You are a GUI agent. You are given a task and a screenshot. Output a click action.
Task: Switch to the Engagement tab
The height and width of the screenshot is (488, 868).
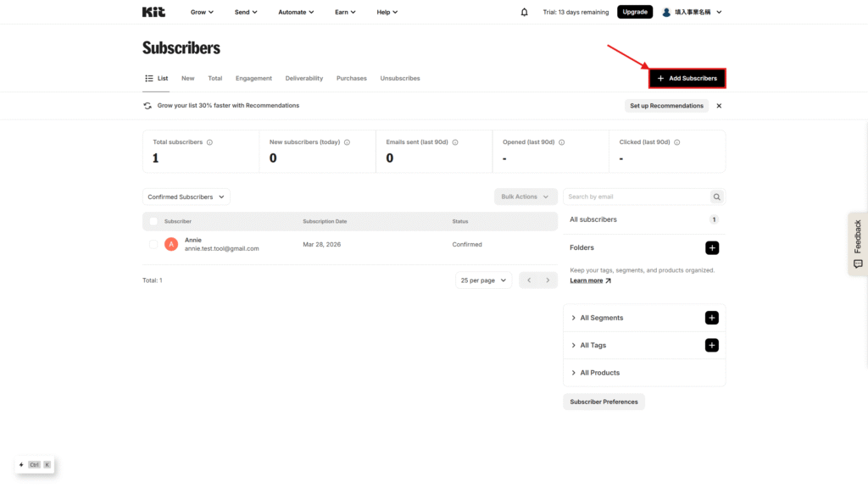(x=253, y=78)
